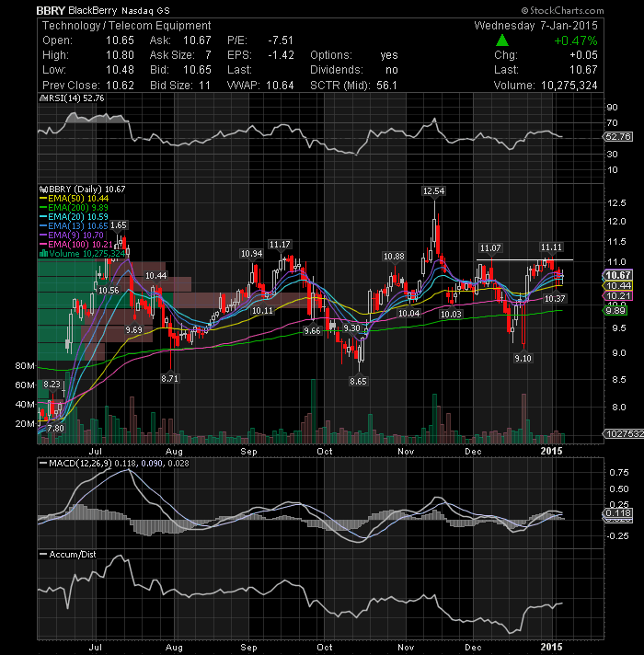The height and width of the screenshot is (655, 644).
Task: Click the EMA(13) 10.65 legend entry
Action: pos(74,226)
